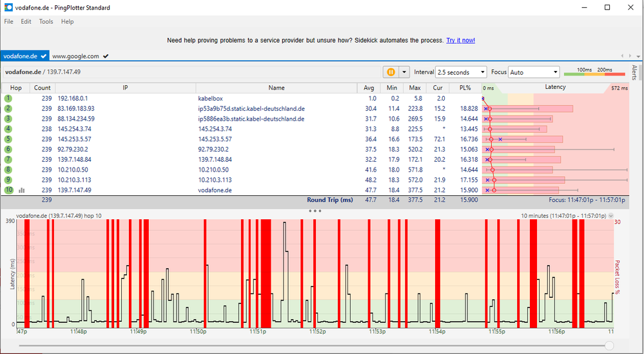Expand the 10 minutes timeline range dropdown

pyautogui.click(x=610, y=215)
